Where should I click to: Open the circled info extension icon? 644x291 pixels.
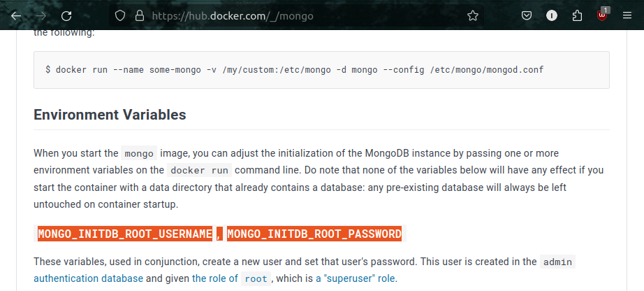coord(552,16)
